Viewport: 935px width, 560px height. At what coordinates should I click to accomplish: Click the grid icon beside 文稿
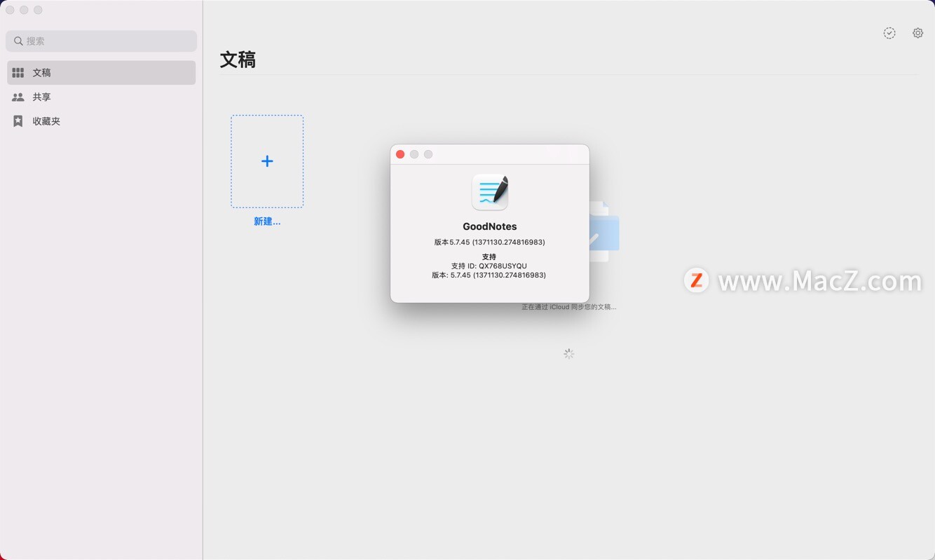(18, 73)
